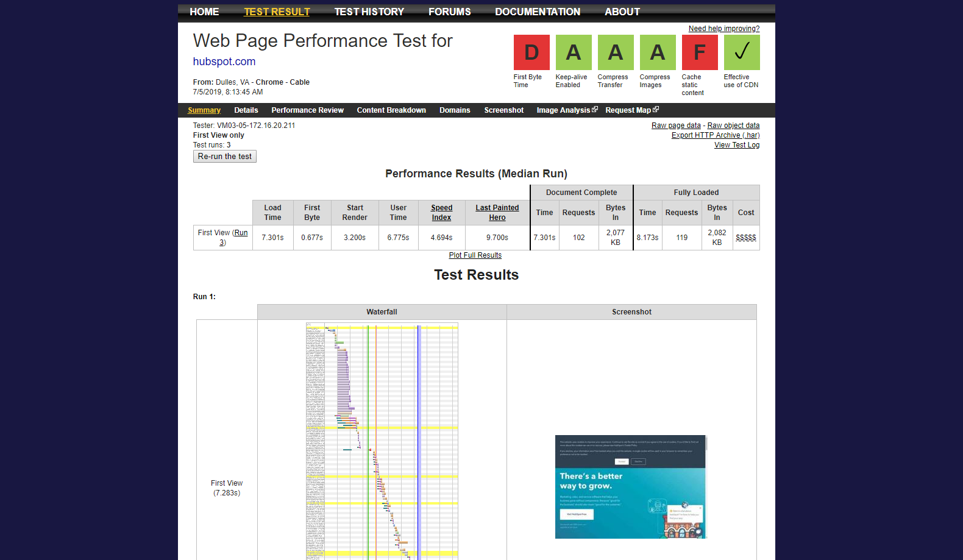Click the Document Complete requests value 102

[x=579, y=238]
